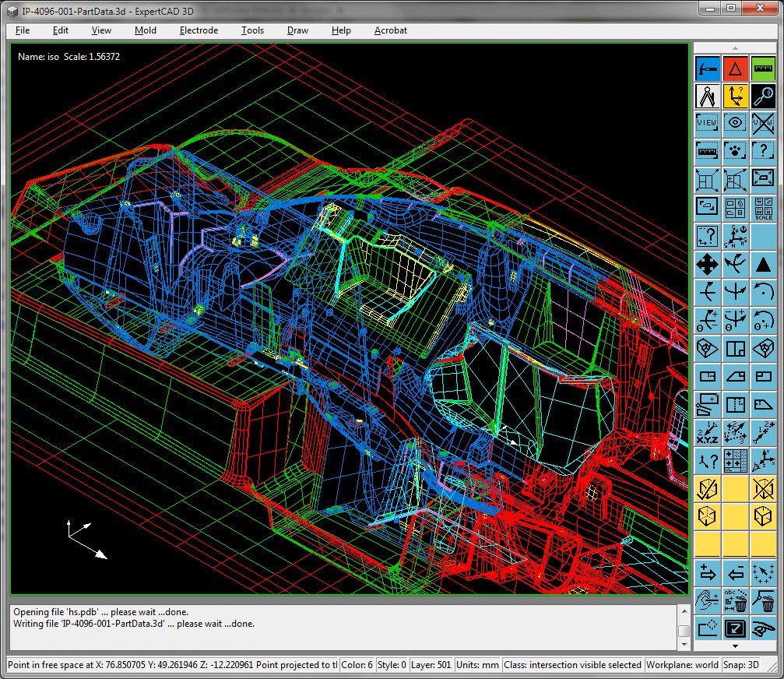
Task: Click the yellow axis query icon
Action: (x=735, y=96)
